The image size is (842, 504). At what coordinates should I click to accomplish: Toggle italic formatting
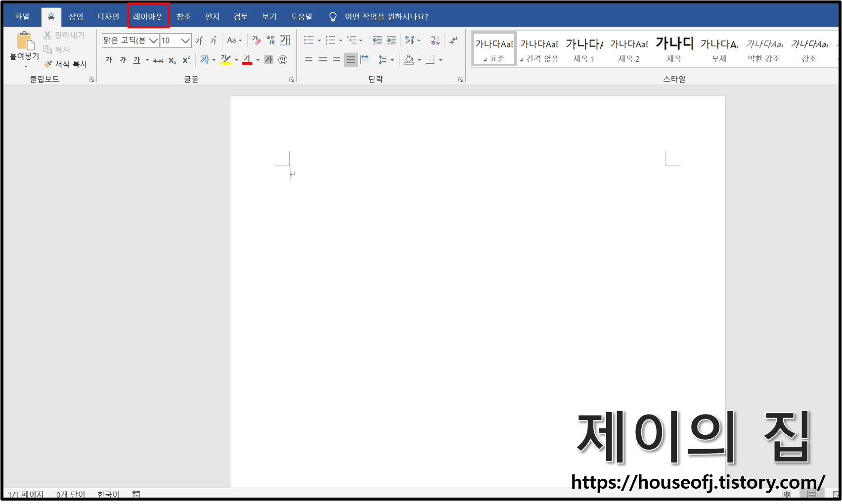click(123, 60)
